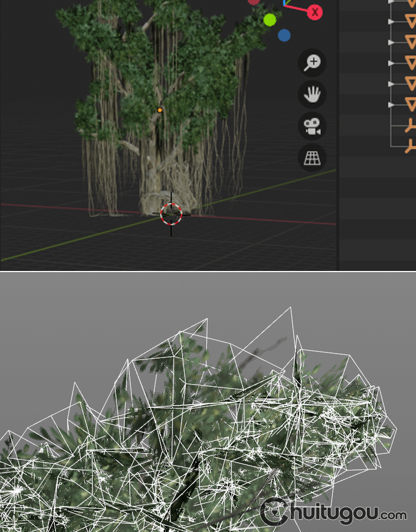Click the hand pan view button

pyautogui.click(x=312, y=94)
